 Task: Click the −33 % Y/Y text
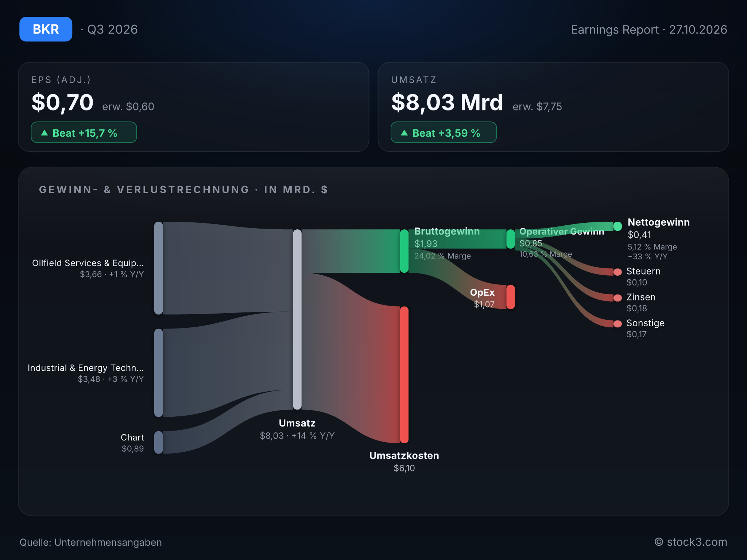(x=648, y=256)
